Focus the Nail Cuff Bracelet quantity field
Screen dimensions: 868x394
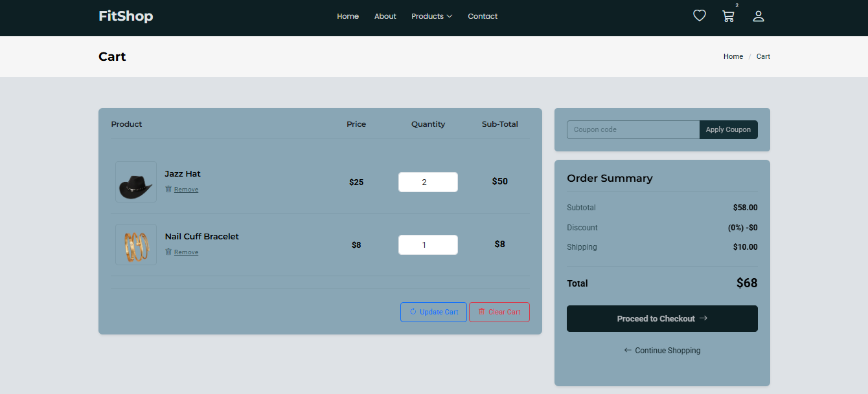[428, 245]
